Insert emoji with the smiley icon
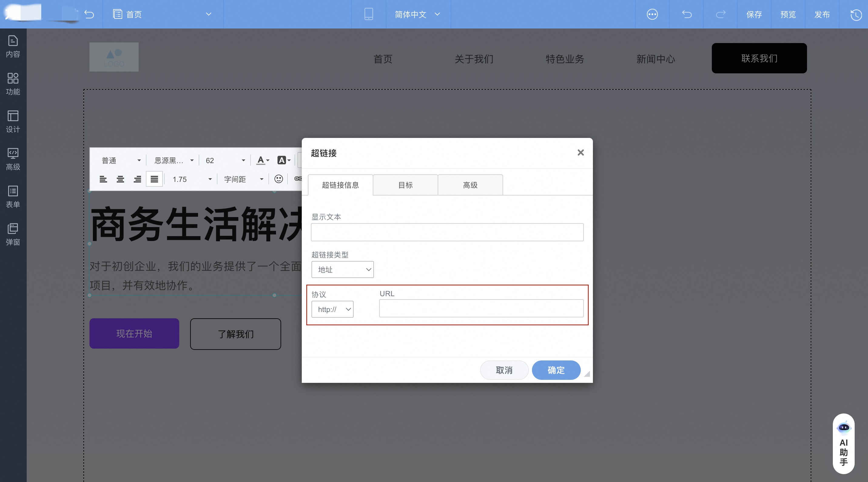868x482 pixels. point(278,179)
